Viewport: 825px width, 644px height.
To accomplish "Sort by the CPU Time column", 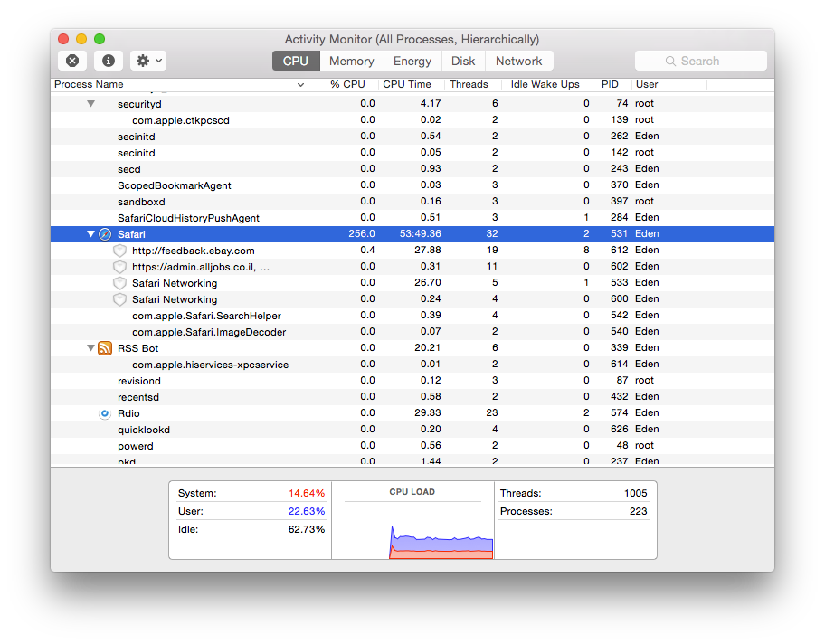I will [407, 84].
